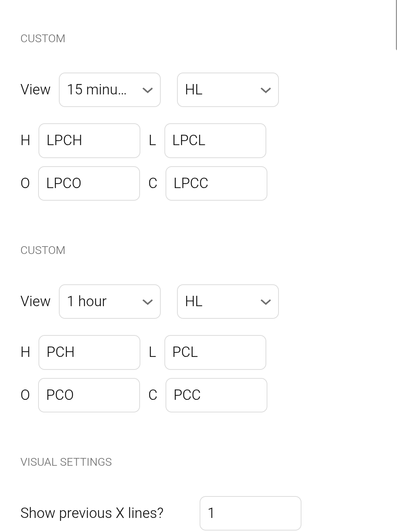The height and width of the screenshot is (532, 397).
Task: Click the chevron arrow of second HL selector
Action: pyautogui.click(x=266, y=302)
